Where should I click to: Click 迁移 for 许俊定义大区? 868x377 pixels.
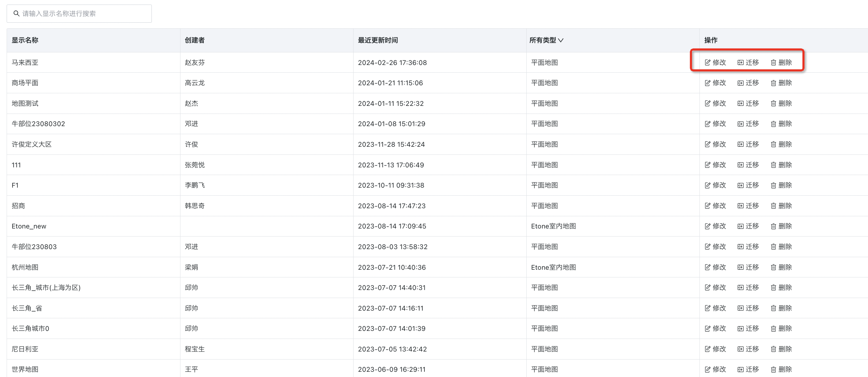click(x=748, y=144)
